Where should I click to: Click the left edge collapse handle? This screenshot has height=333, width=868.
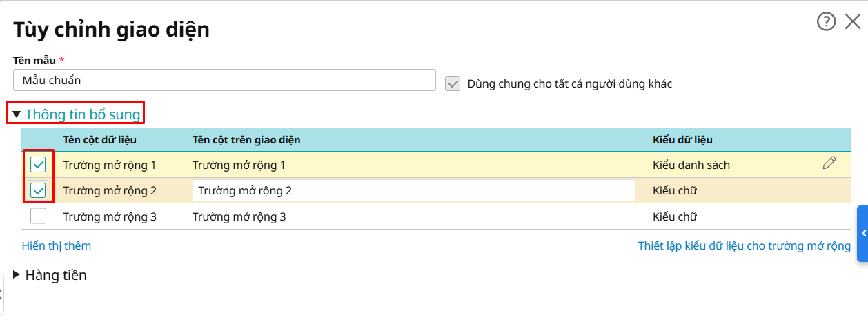pyautogui.click(x=1, y=294)
